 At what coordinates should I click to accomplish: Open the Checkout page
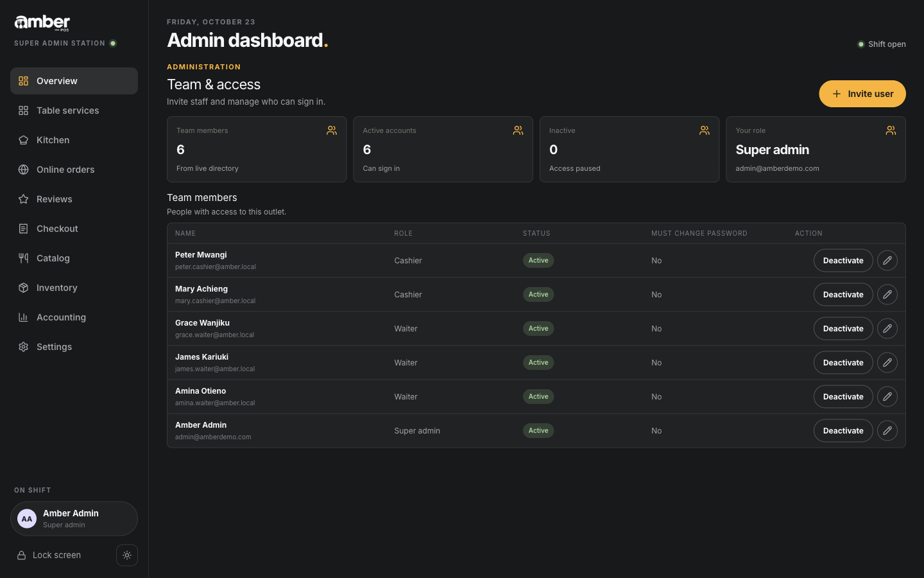pos(74,229)
